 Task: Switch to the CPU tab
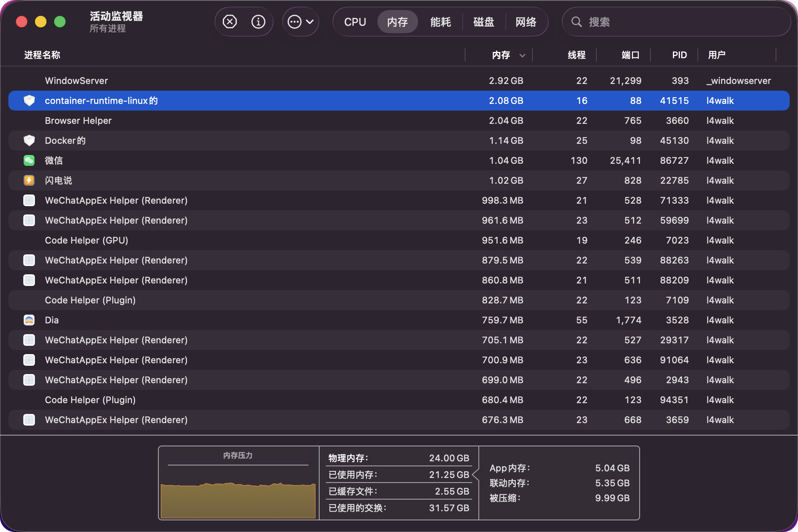coord(355,22)
